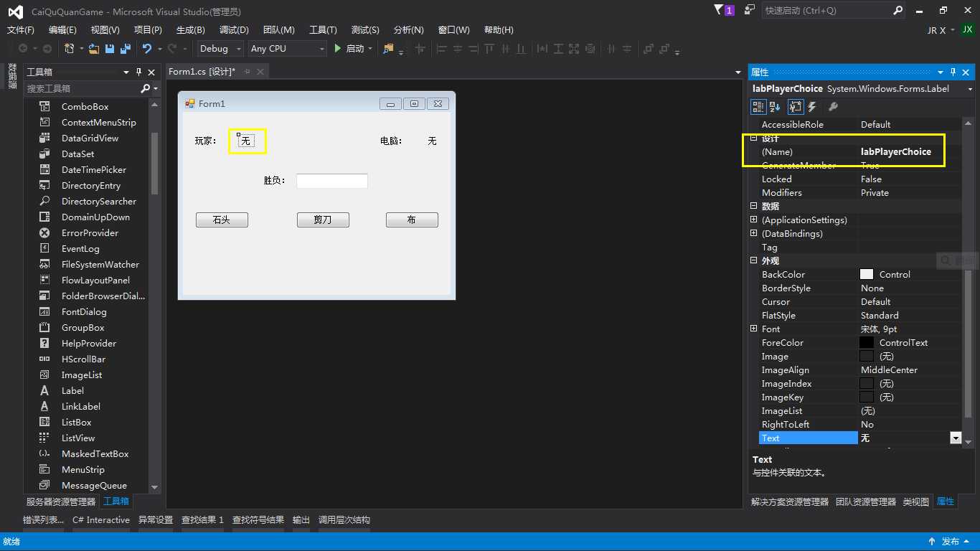Select the ErrorProvider control in toolbox
The image size is (980, 551).
pos(90,232)
